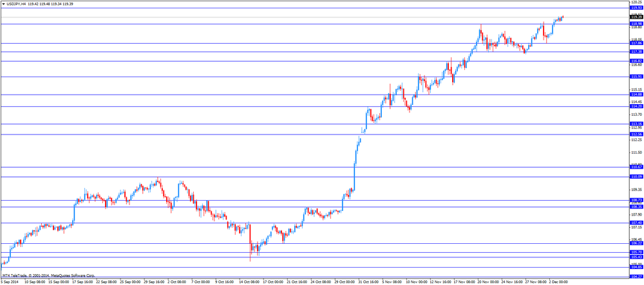
Task: Select the 110.67 horizontal level label
Action: [636, 167]
